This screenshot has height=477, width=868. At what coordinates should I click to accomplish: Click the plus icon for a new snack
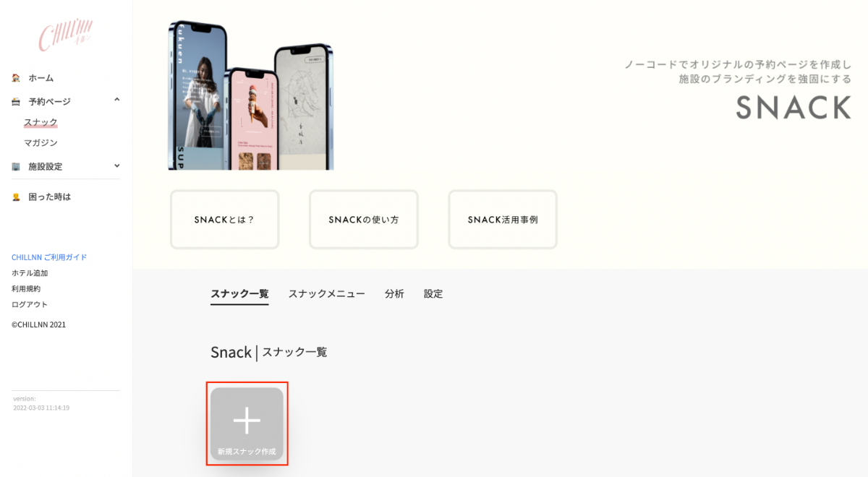[247, 420]
